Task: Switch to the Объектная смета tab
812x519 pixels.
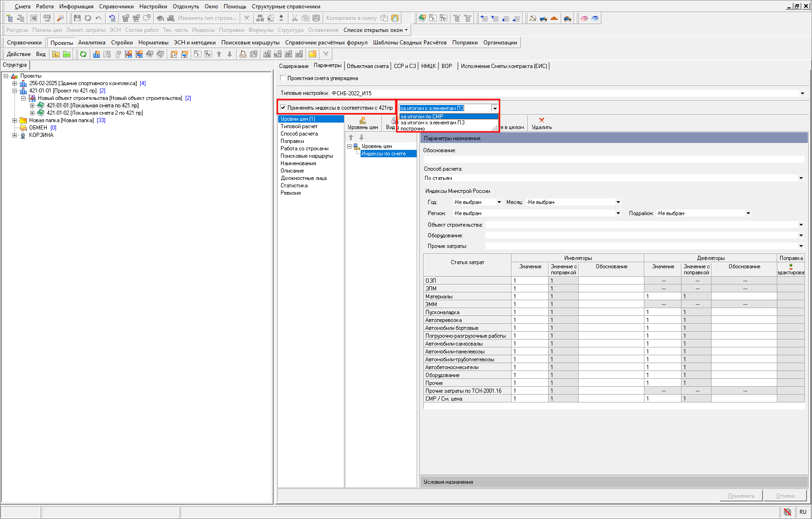Action: (368, 66)
